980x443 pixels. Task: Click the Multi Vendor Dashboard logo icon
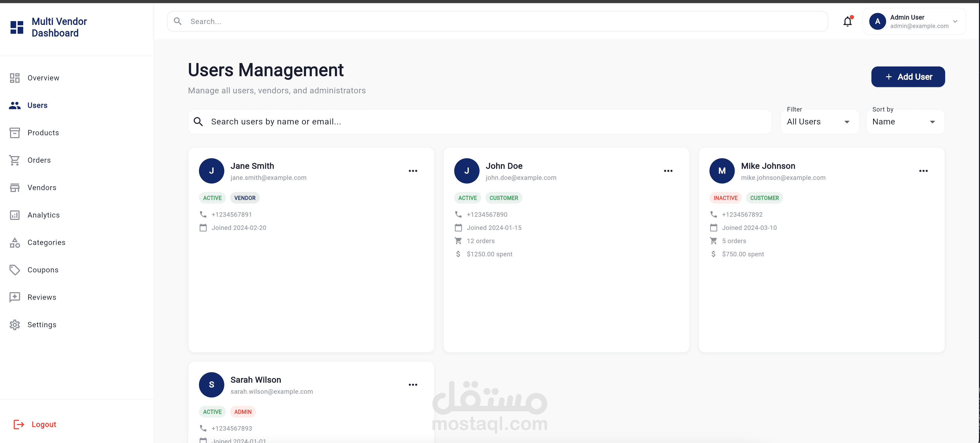point(17,27)
